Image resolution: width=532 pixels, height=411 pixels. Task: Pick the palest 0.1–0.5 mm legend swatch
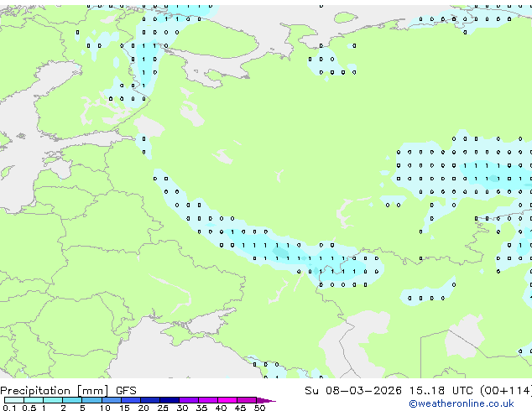pos(14,400)
